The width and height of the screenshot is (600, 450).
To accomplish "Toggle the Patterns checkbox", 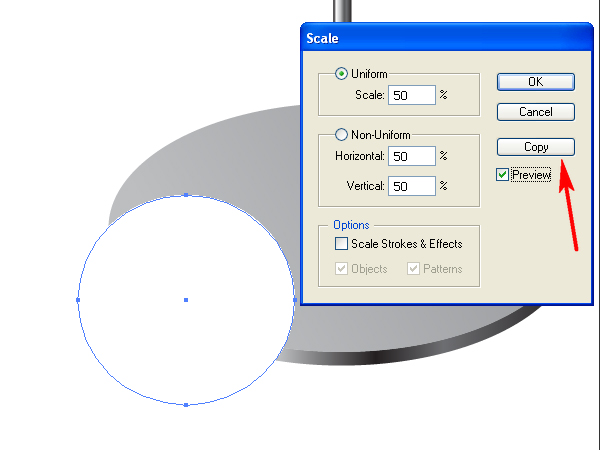I will tap(413, 269).
